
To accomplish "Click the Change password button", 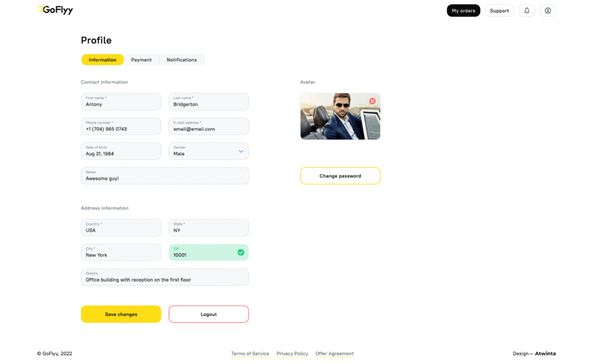I will pos(340,176).
